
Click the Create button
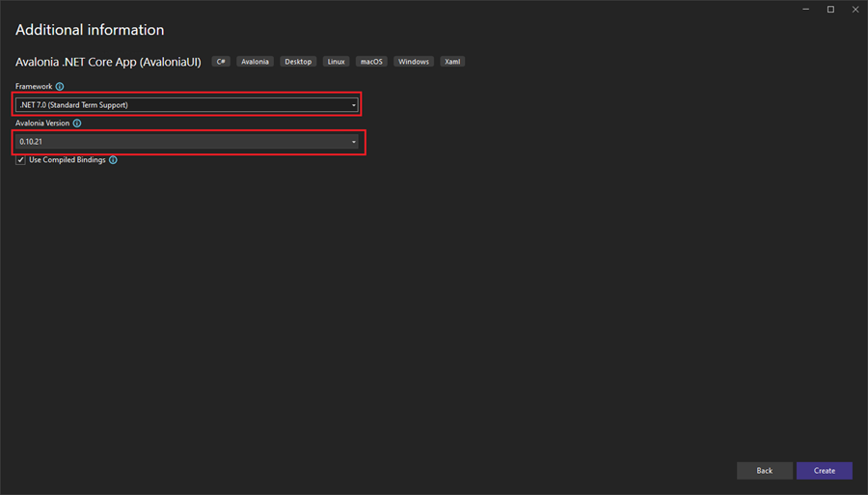click(x=825, y=471)
